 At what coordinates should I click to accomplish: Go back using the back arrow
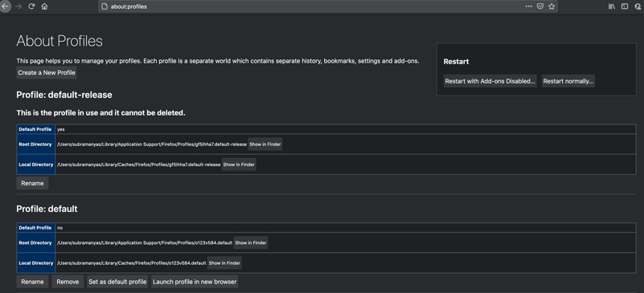click(5, 6)
